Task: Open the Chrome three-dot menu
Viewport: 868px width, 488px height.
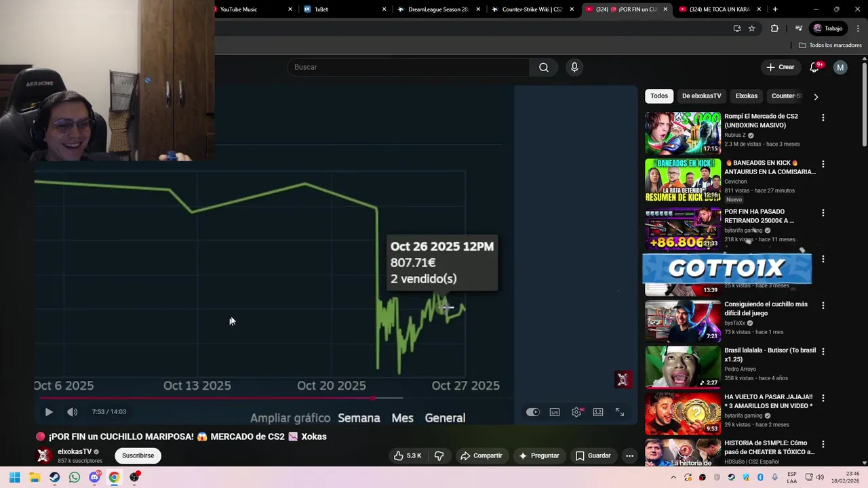Action: pyautogui.click(x=859, y=28)
